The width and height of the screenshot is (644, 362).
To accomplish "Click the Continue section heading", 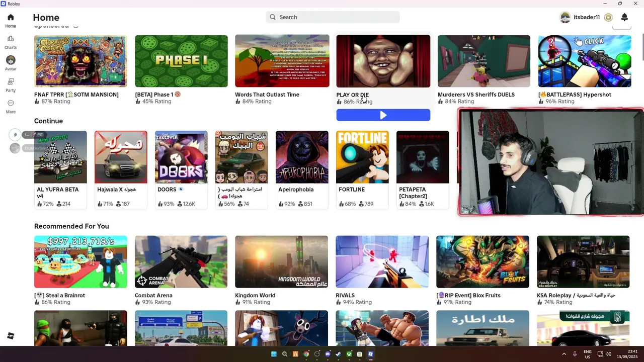I will point(48,121).
